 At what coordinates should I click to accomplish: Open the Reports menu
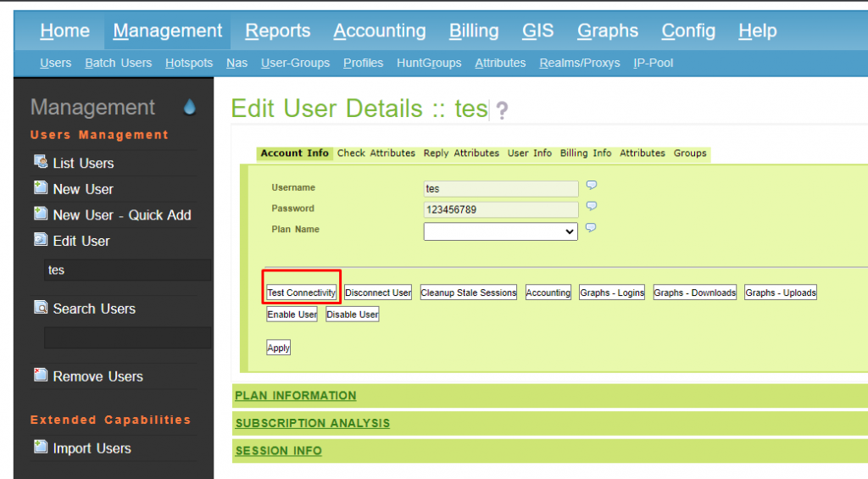[x=278, y=31]
